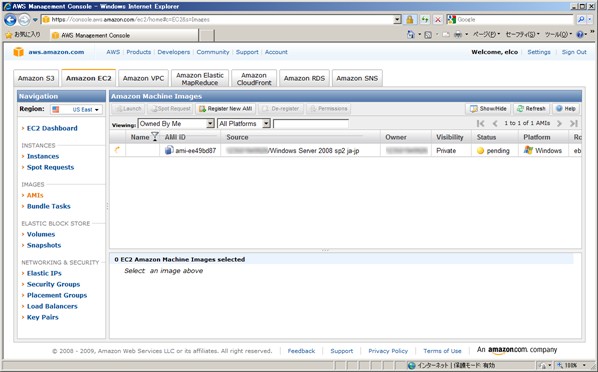Viewport: 598px width, 372px height.
Task: Click the Sign Out link
Action: (574, 52)
